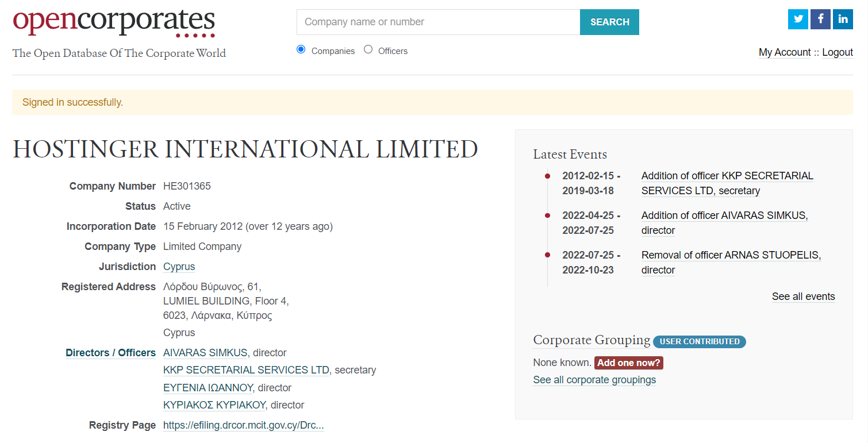Open the Twitter social icon
868x443 pixels.
[x=798, y=19]
